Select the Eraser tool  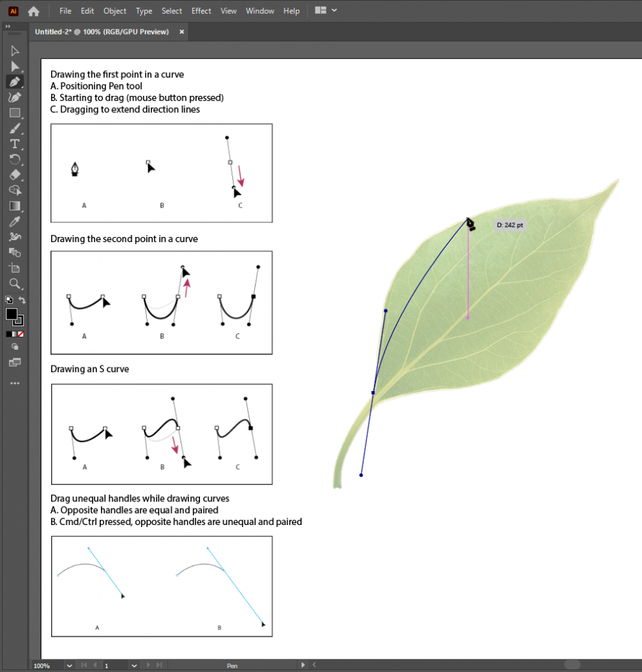[x=15, y=175]
